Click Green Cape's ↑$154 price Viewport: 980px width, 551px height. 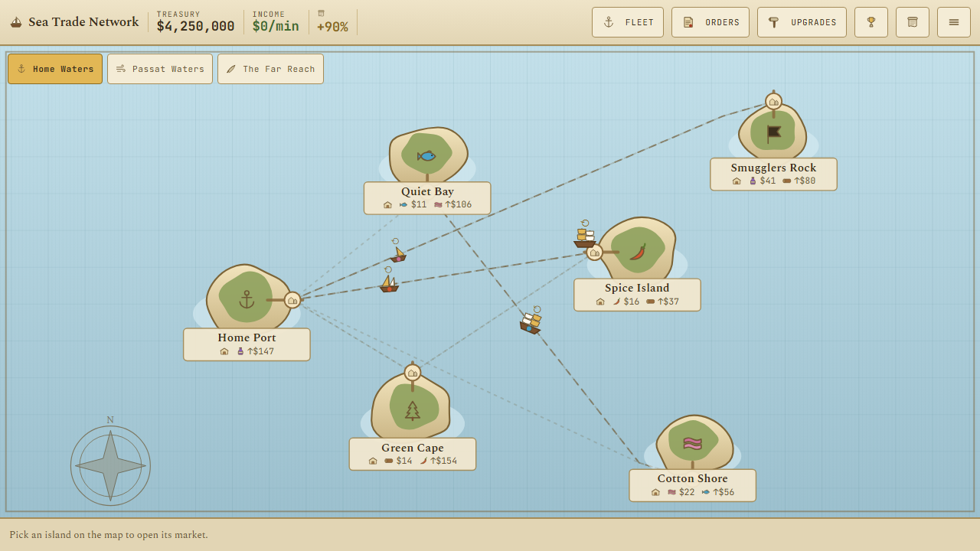[443, 461]
